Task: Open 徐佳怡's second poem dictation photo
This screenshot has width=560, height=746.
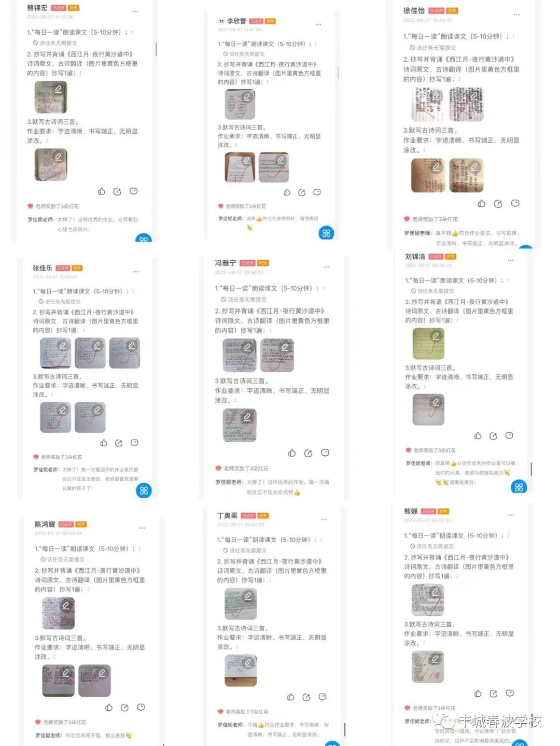Action: (466, 175)
